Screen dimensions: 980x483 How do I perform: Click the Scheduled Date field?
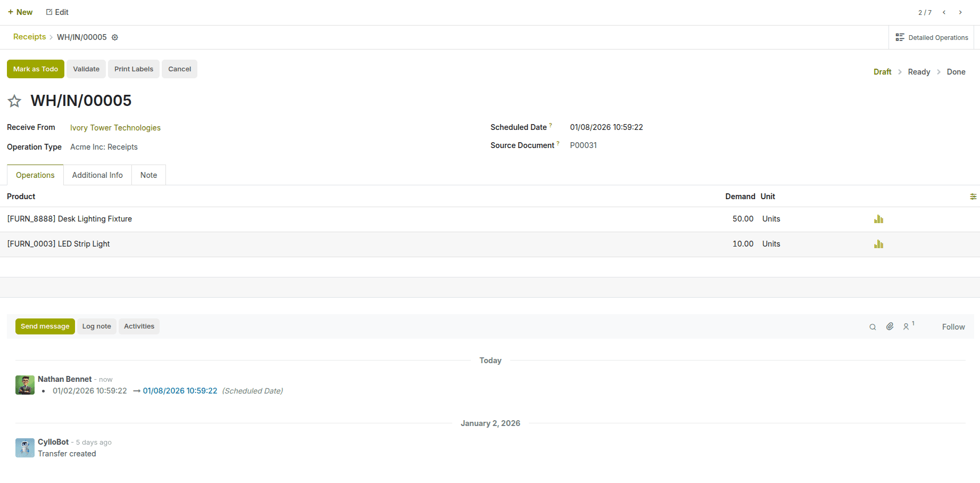[x=606, y=127]
